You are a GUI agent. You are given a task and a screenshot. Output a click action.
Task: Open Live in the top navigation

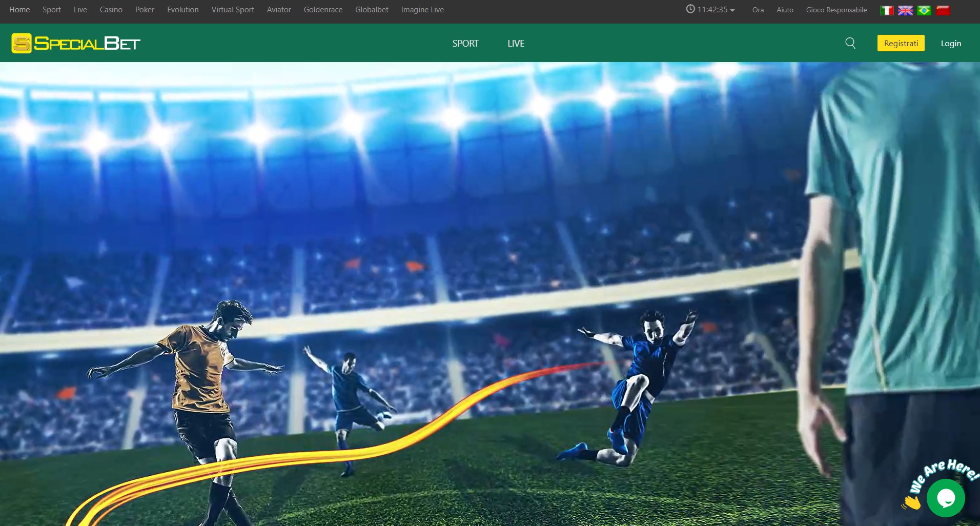[x=80, y=10]
